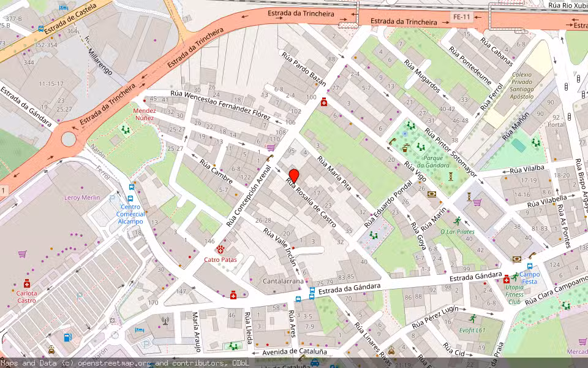Click the Rúa Cabanas street label
588x368 pixels.
497,52
